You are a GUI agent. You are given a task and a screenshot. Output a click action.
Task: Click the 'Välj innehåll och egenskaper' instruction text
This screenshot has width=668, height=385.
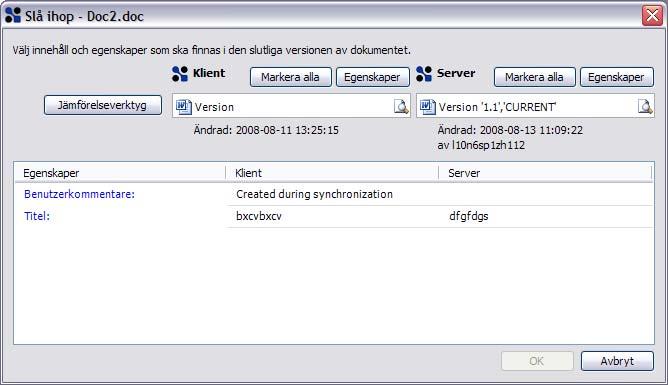[211, 50]
